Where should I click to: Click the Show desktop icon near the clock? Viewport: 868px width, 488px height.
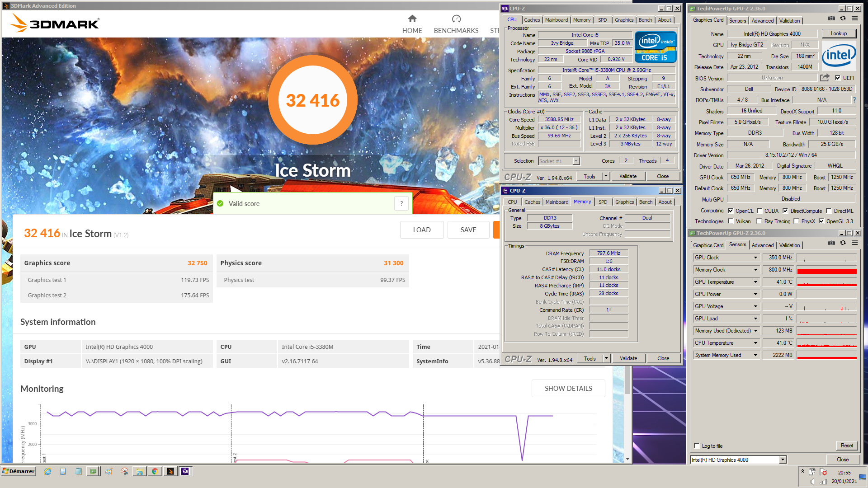coord(863,476)
